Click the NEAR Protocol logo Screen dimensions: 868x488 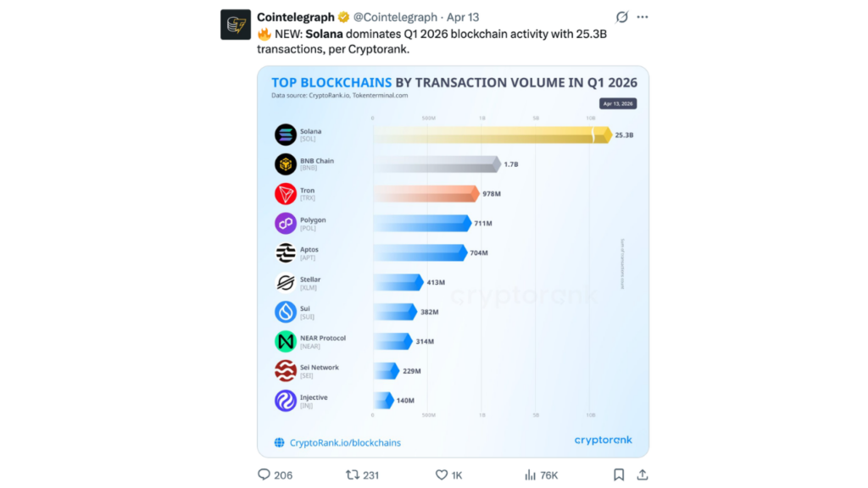(287, 341)
